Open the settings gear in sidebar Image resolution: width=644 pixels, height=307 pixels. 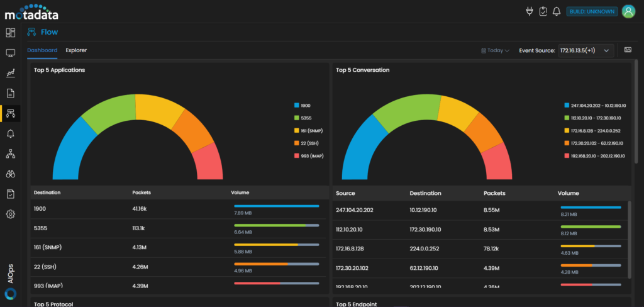[11, 215]
